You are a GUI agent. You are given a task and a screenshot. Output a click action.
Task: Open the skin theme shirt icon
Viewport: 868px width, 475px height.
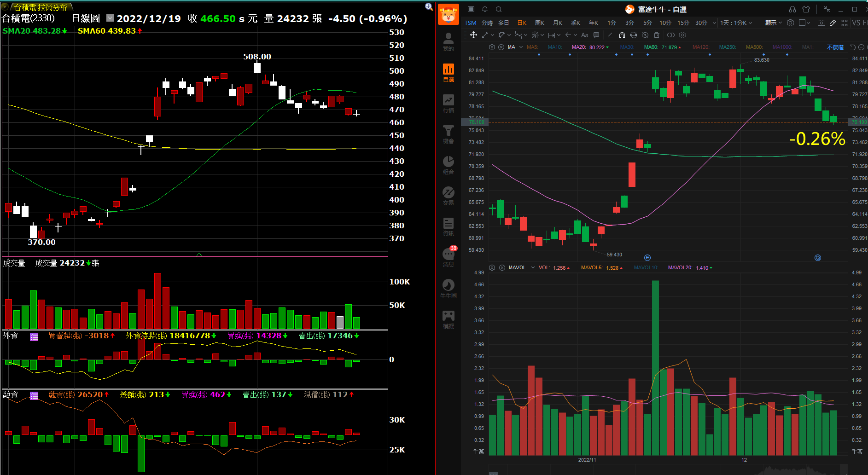(x=806, y=9)
